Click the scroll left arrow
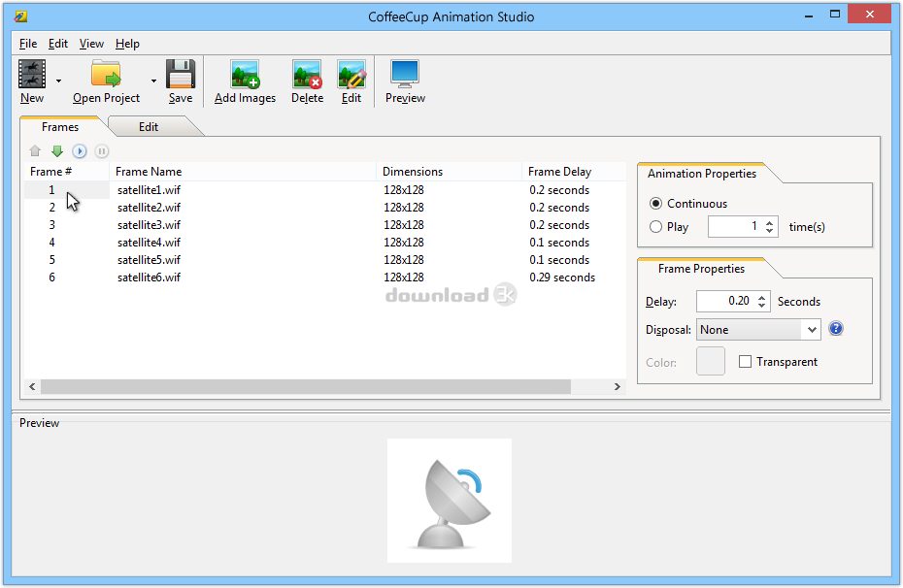Viewport: 903px width, 588px height. (32, 386)
